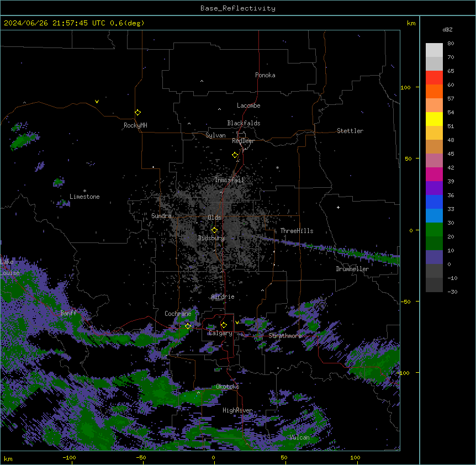Click the -30 value in the dBZ legend
Image resolution: width=476 pixels, height=465 pixels.
click(452, 292)
